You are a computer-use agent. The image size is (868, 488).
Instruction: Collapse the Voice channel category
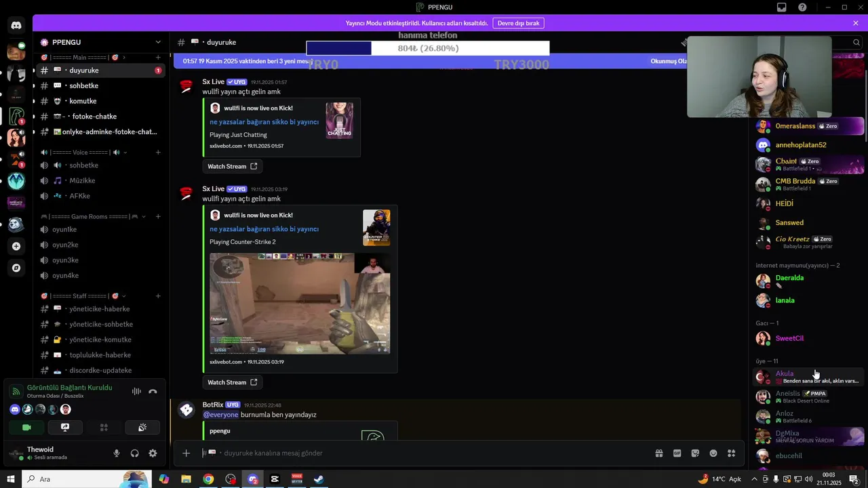tap(84, 152)
